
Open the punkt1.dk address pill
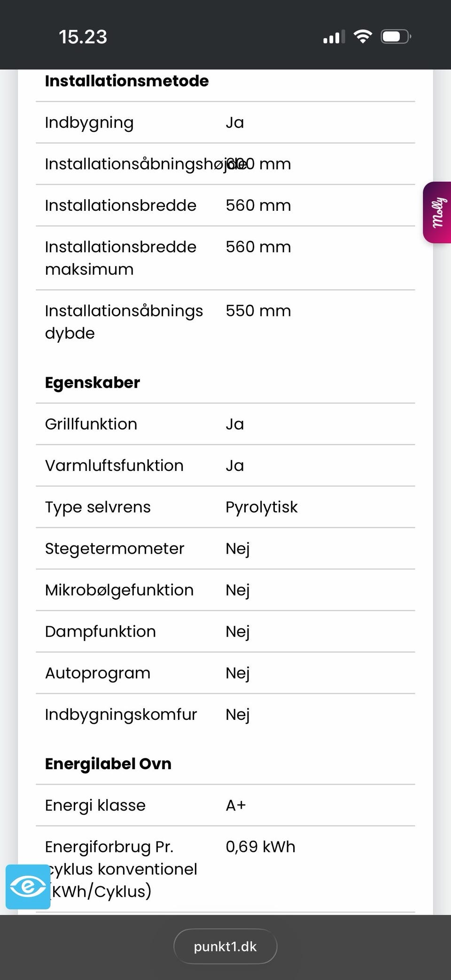pos(225,946)
